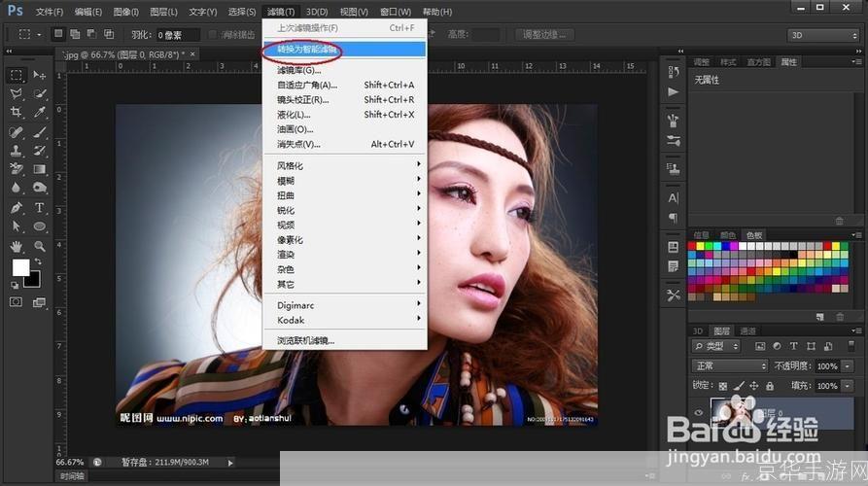Screen dimensions: 868x486
Task: Toggle visibility eye of layer 0
Action: [699, 412]
